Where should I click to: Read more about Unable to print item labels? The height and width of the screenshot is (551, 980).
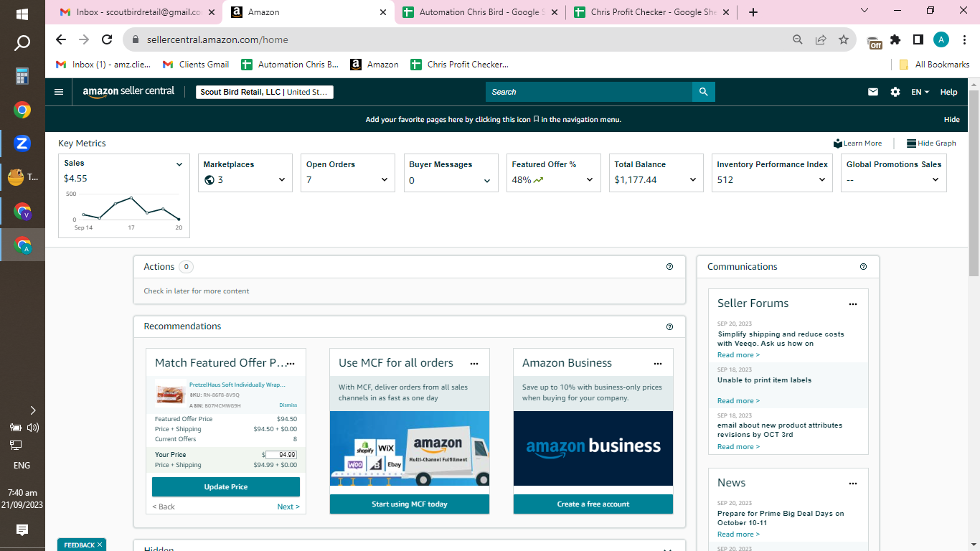738,401
